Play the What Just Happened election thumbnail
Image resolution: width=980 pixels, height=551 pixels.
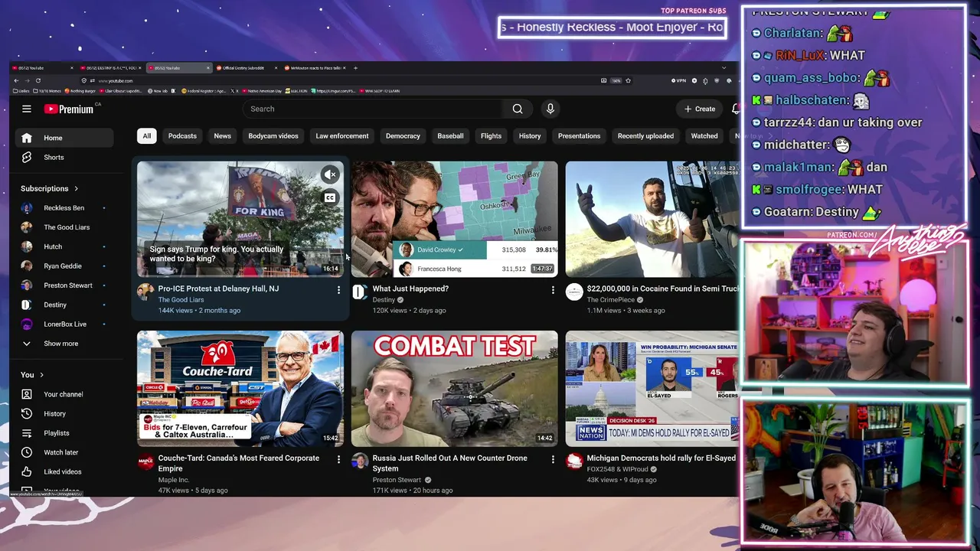[455, 219]
